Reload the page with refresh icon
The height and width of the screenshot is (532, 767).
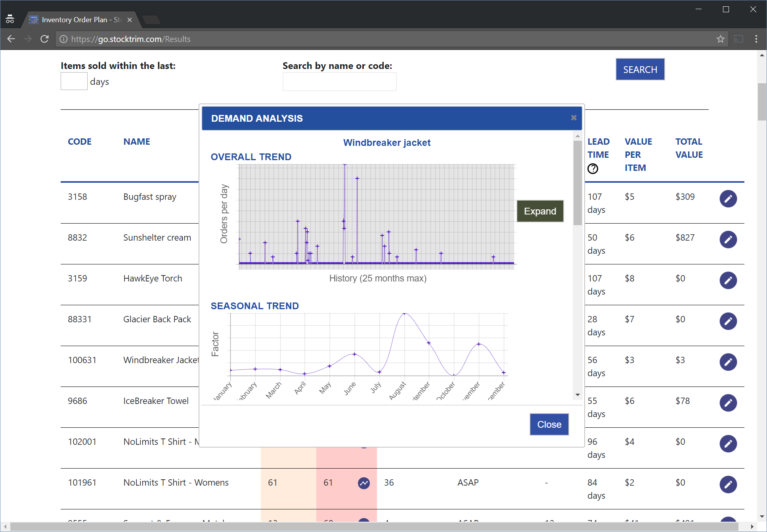[44, 39]
